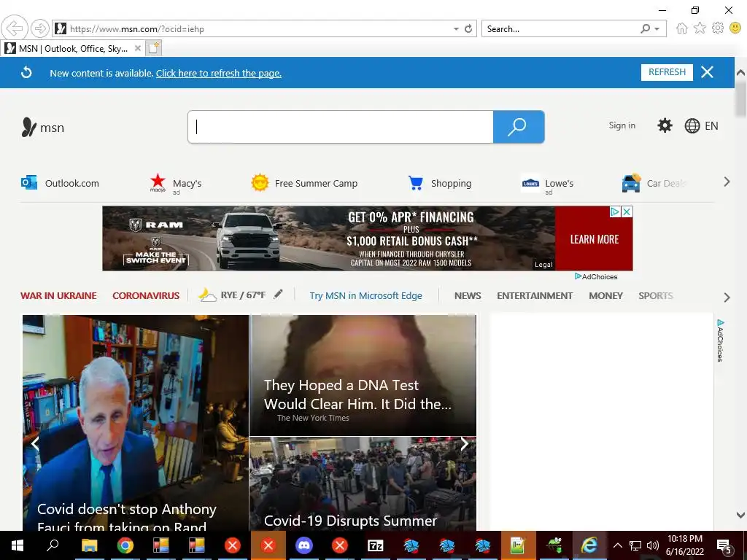Screen dimensions: 747x560
Task: Open the Covid-19 Disrupts Summer story
Action: 363,484
